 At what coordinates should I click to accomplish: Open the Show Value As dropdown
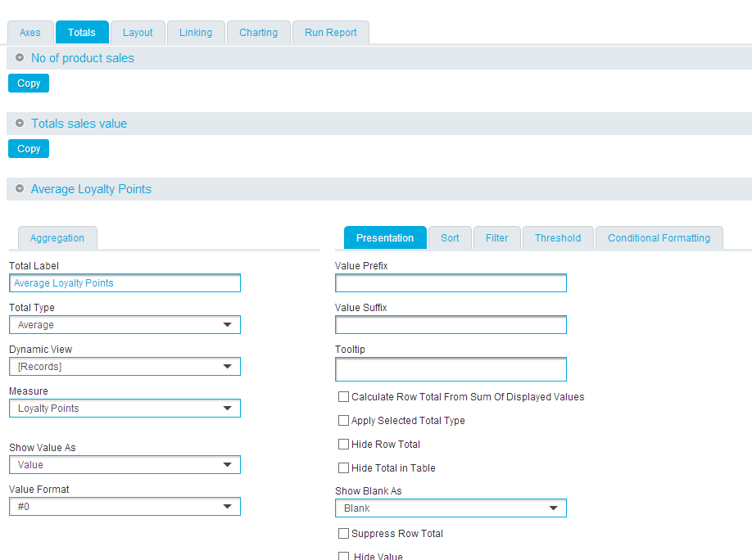click(125, 465)
